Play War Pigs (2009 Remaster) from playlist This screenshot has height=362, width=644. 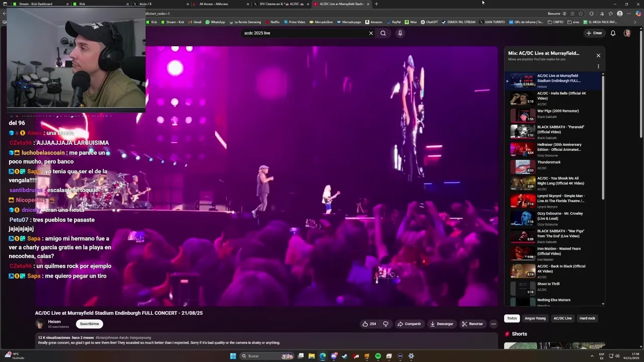pos(553,115)
